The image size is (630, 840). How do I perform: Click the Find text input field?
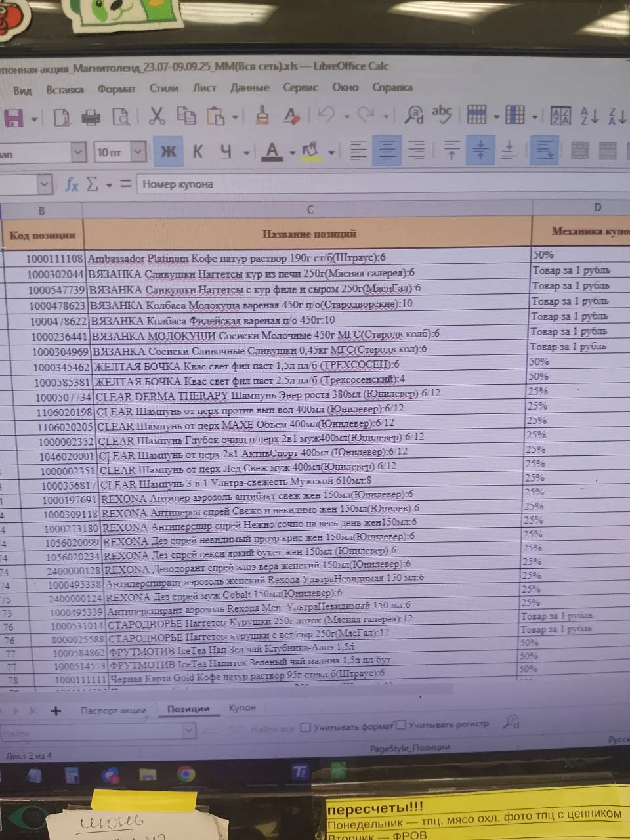(92, 732)
